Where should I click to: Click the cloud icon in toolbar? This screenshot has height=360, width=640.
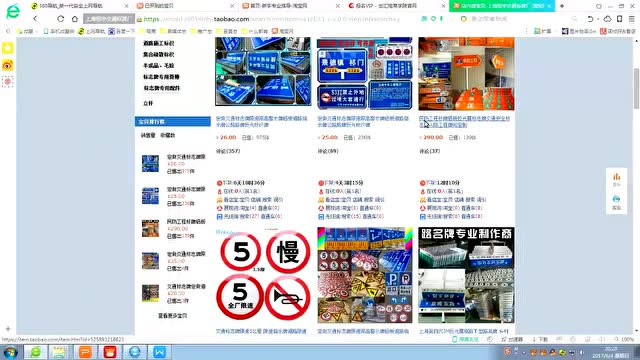pyautogui.click(x=607, y=19)
